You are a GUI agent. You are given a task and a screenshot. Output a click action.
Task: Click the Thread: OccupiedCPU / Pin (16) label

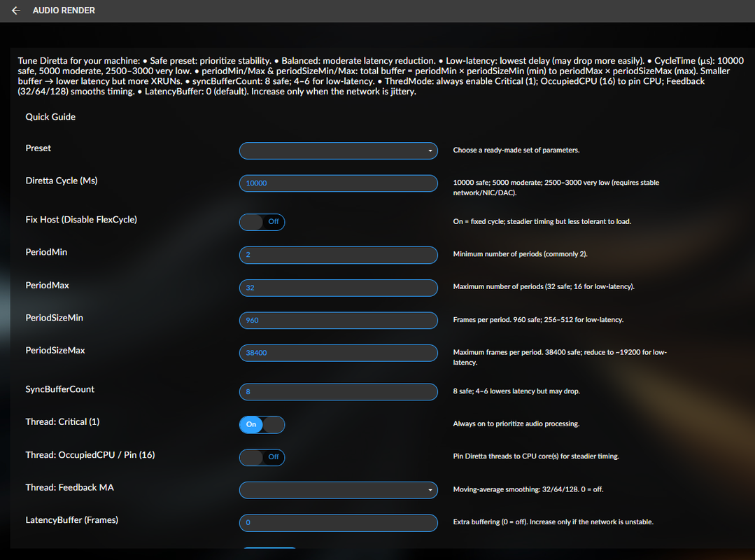coord(90,455)
